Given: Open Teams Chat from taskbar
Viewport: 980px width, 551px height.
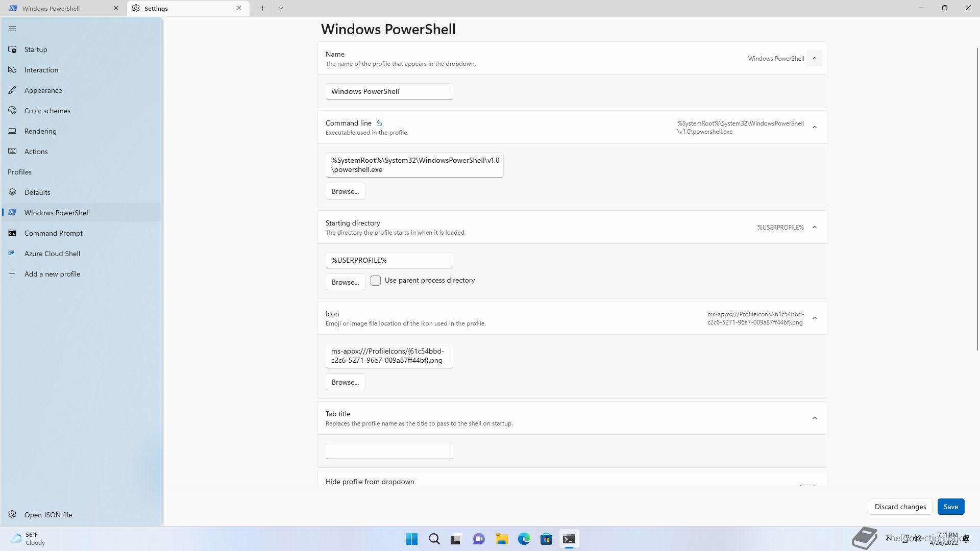Looking at the screenshot, I should 479,539.
